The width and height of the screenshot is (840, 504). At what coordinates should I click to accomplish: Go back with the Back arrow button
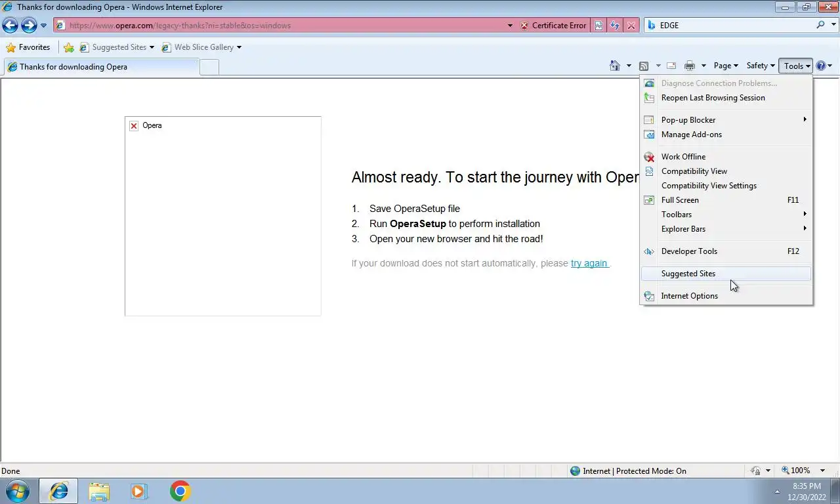10,26
